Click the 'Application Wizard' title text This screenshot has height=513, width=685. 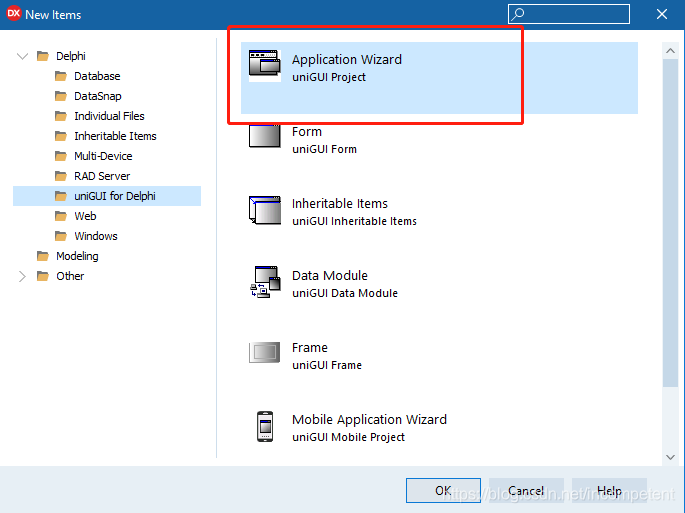tap(347, 59)
